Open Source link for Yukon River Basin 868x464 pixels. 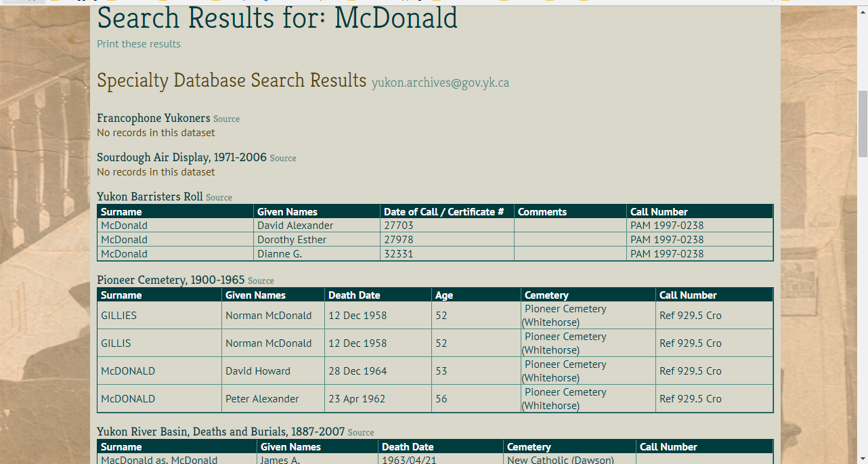pos(360,433)
